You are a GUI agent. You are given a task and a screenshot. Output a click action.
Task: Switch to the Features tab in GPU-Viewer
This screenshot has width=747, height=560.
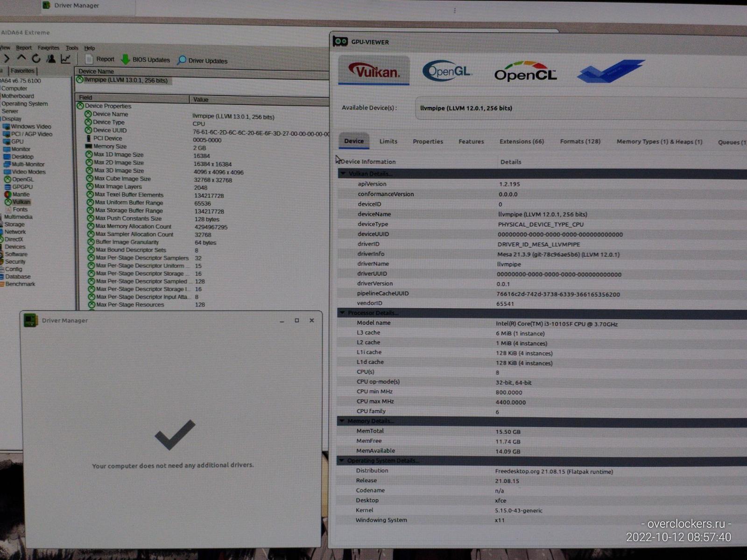[471, 141]
